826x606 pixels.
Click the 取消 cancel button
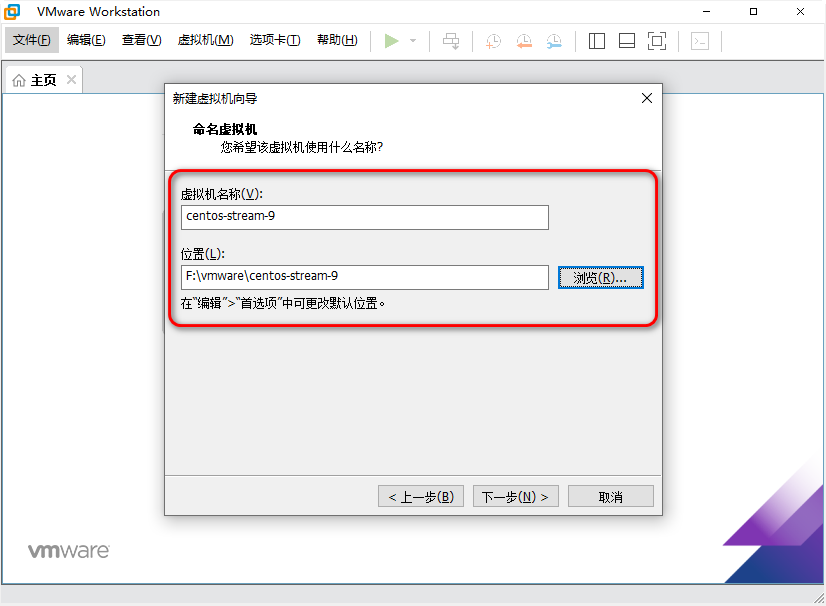(611, 496)
